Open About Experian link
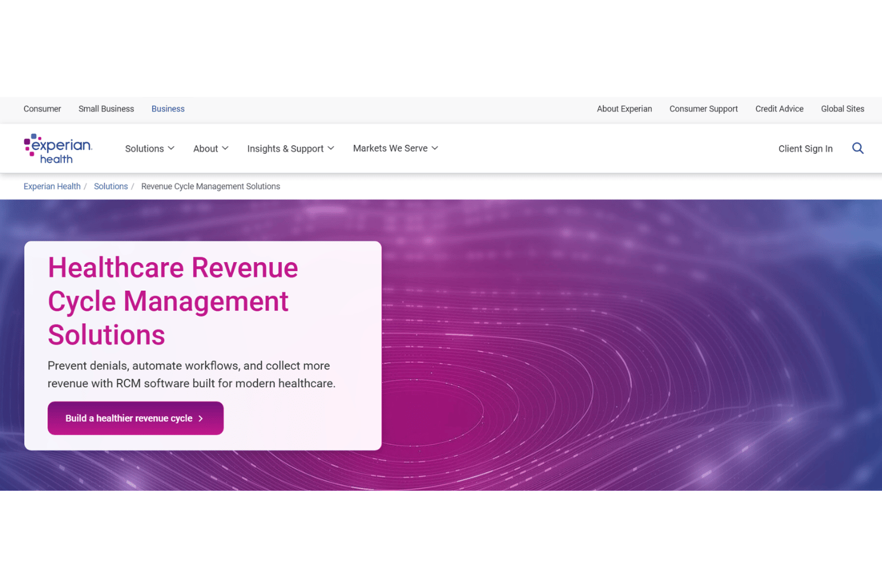The width and height of the screenshot is (882, 588). click(625, 109)
